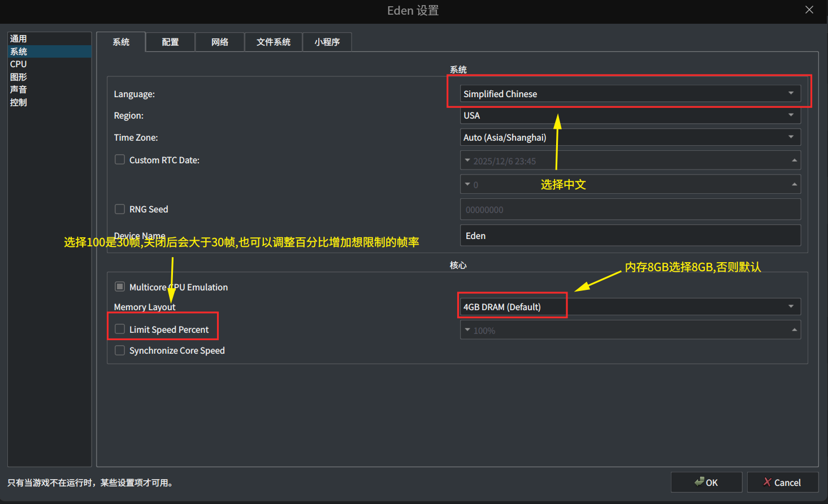
Task: Click the RTC date field showing 2025/12/6 23:45
Action: tap(630, 161)
